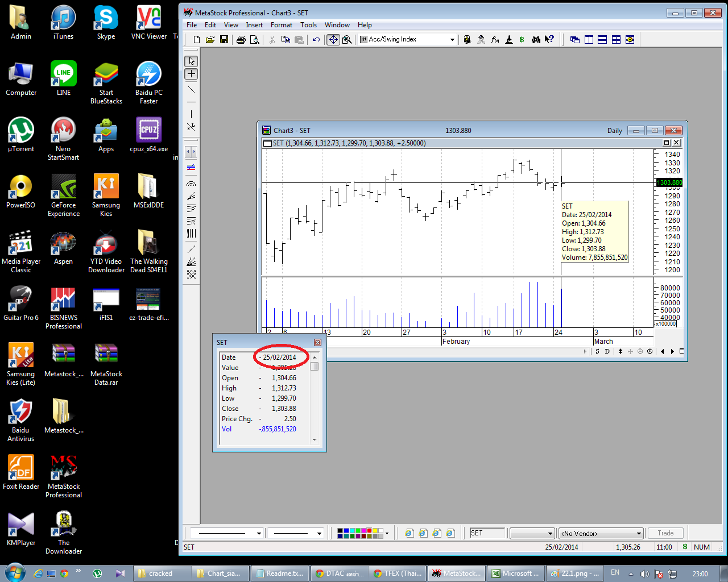
Task: Open the Help menu
Action: pos(365,25)
